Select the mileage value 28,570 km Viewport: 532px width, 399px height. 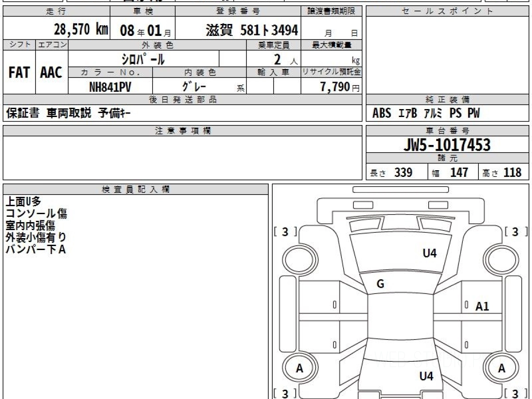(x=81, y=30)
